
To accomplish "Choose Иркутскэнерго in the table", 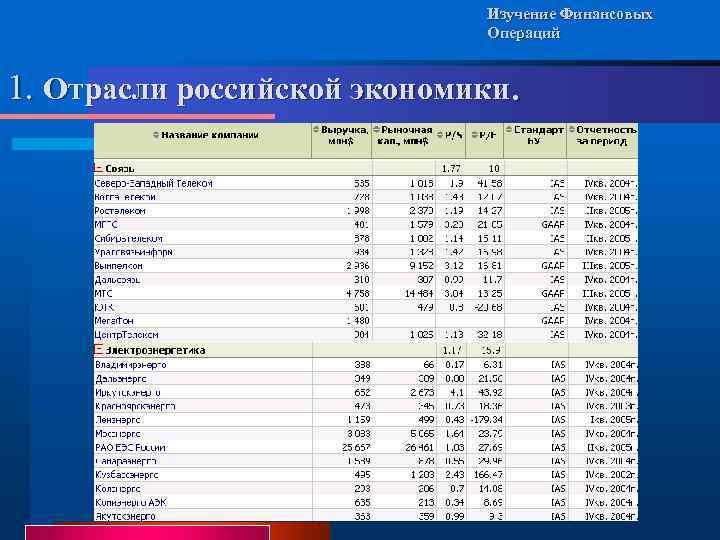I will click(128, 393).
